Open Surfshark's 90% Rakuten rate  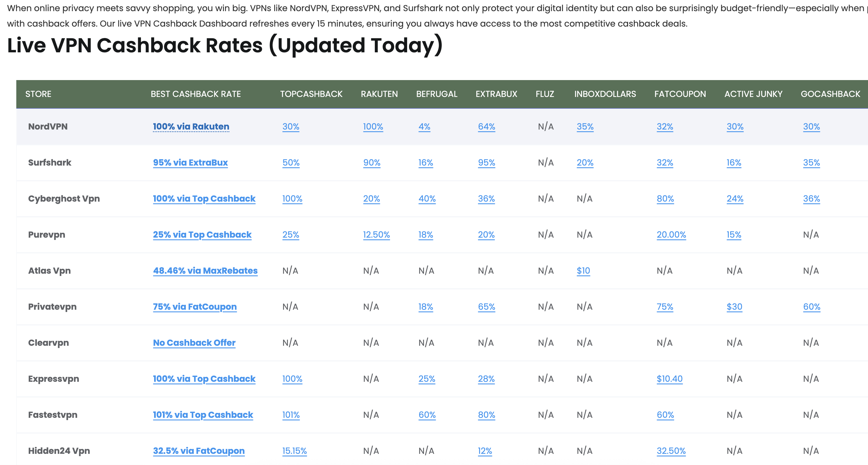372,163
